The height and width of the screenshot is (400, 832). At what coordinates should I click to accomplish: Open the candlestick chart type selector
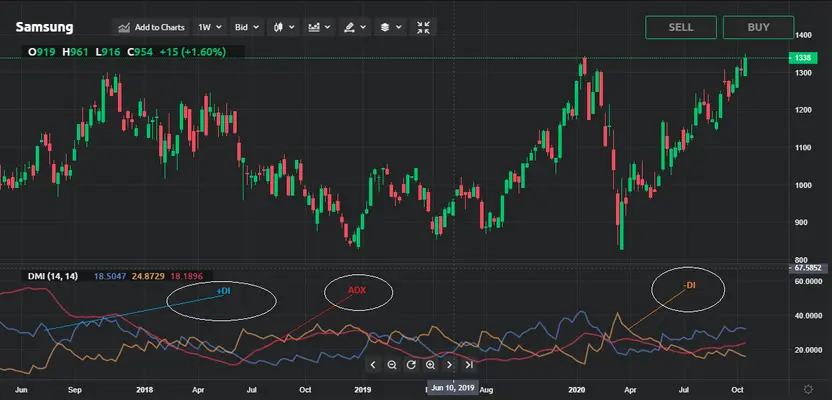coord(284,27)
